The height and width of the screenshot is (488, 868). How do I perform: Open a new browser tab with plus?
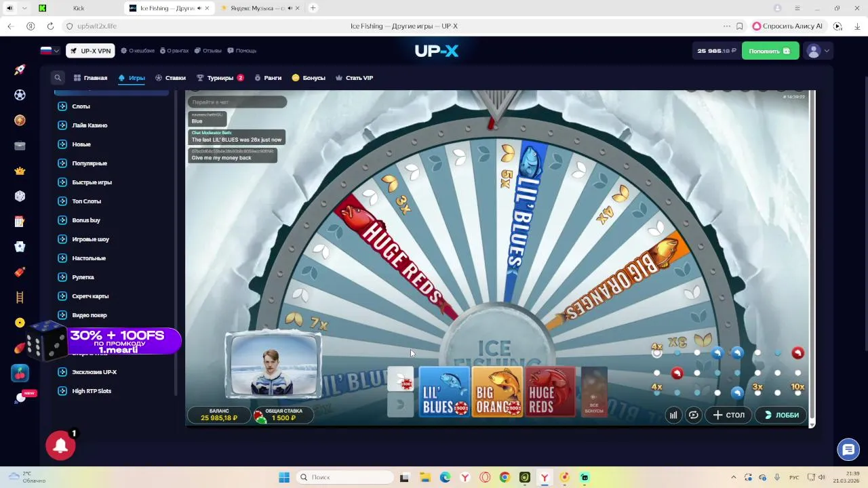click(x=313, y=8)
